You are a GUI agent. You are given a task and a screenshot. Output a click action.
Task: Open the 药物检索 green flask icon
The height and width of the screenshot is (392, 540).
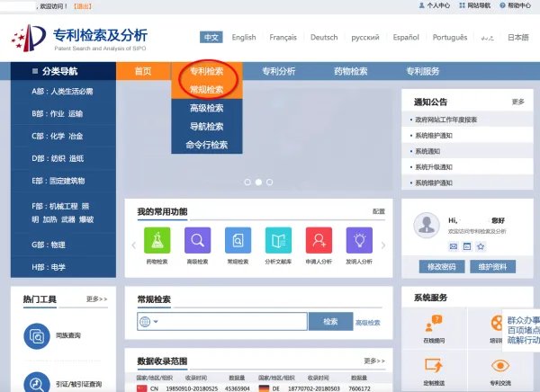click(x=157, y=240)
